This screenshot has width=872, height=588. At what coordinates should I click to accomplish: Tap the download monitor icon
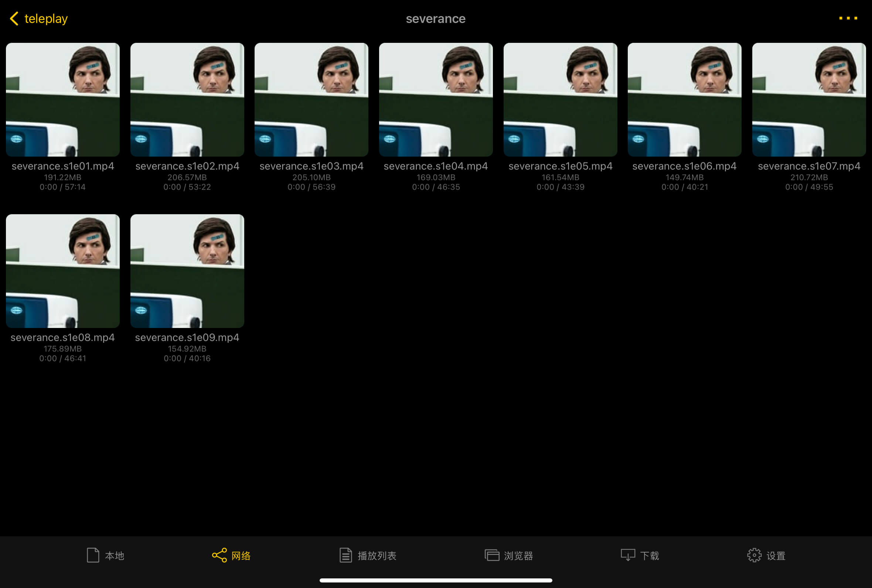[x=628, y=555]
